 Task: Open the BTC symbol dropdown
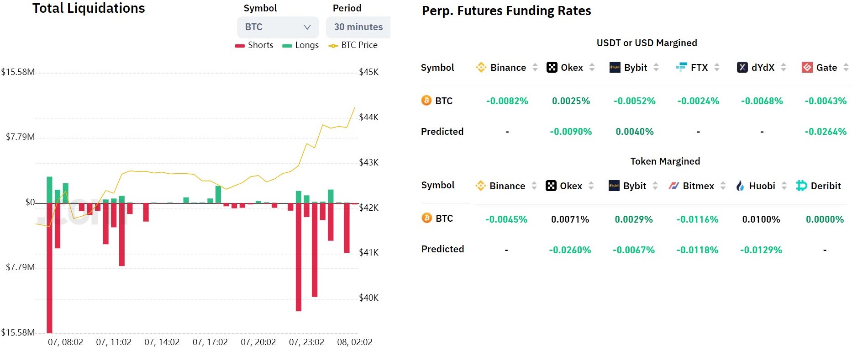[x=278, y=27]
